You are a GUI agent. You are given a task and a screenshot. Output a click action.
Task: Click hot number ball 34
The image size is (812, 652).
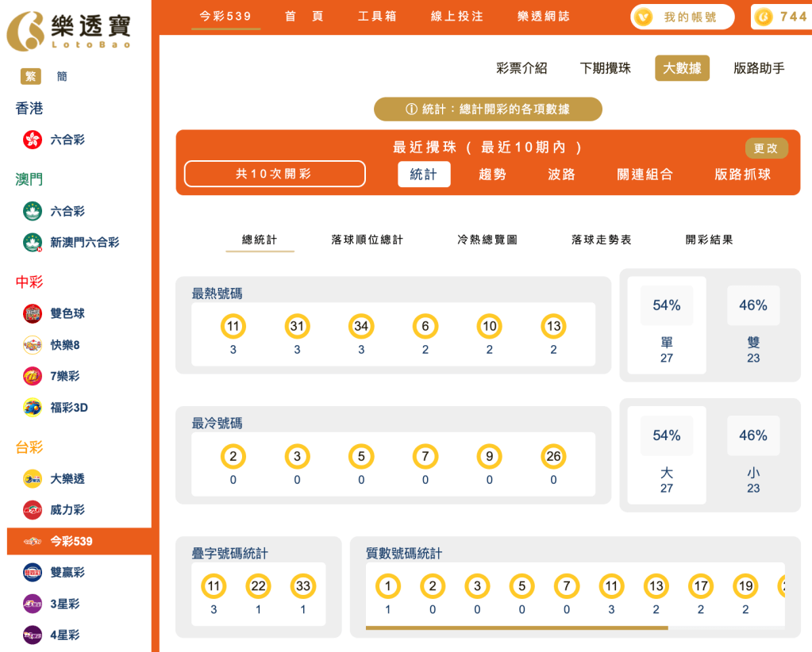point(361,327)
